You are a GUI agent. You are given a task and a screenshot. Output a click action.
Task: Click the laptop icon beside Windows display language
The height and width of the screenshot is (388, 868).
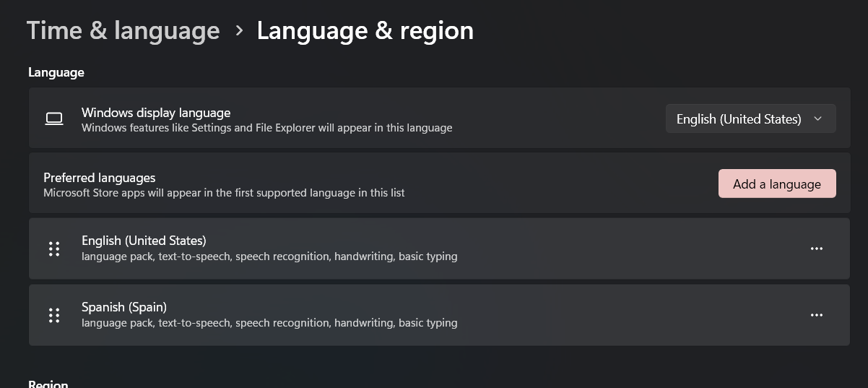click(54, 119)
